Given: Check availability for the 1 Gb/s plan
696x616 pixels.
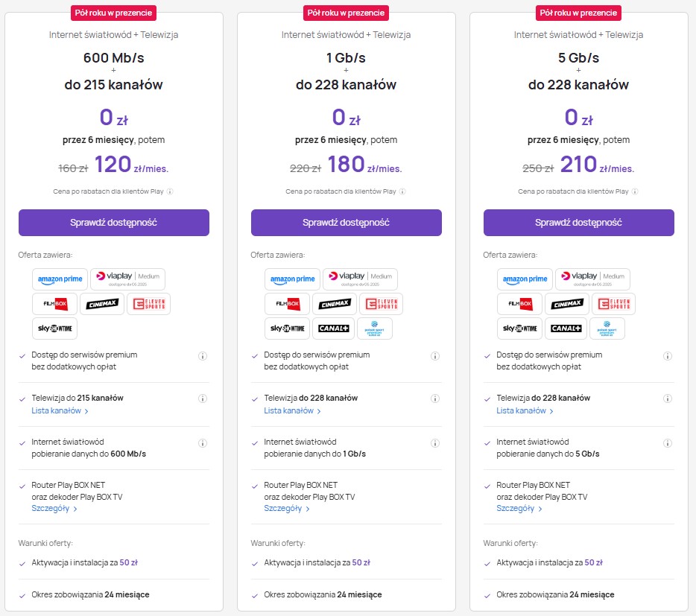Looking at the screenshot, I should 347,223.
